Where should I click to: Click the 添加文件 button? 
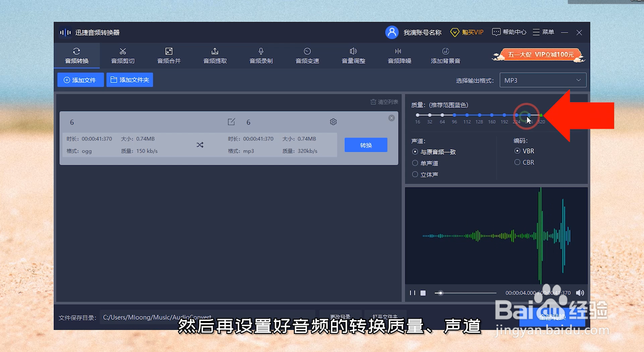pyautogui.click(x=80, y=80)
